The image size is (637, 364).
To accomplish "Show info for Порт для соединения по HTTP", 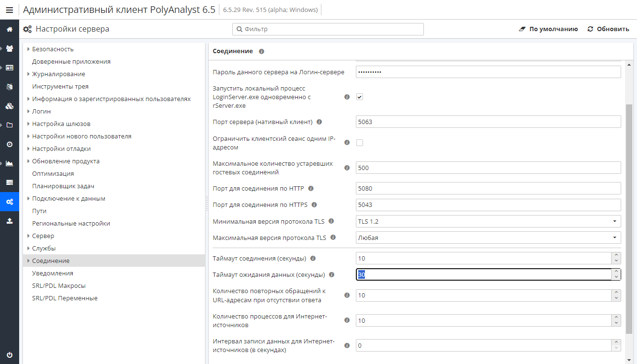I will tap(311, 188).
